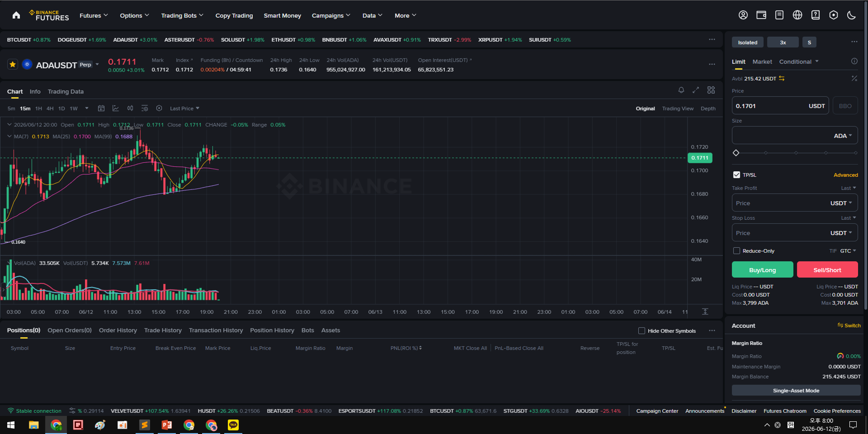The width and height of the screenshot is (868, 434).
Task: Open the more chart intervals dropdown
Action: coord(87,108)
